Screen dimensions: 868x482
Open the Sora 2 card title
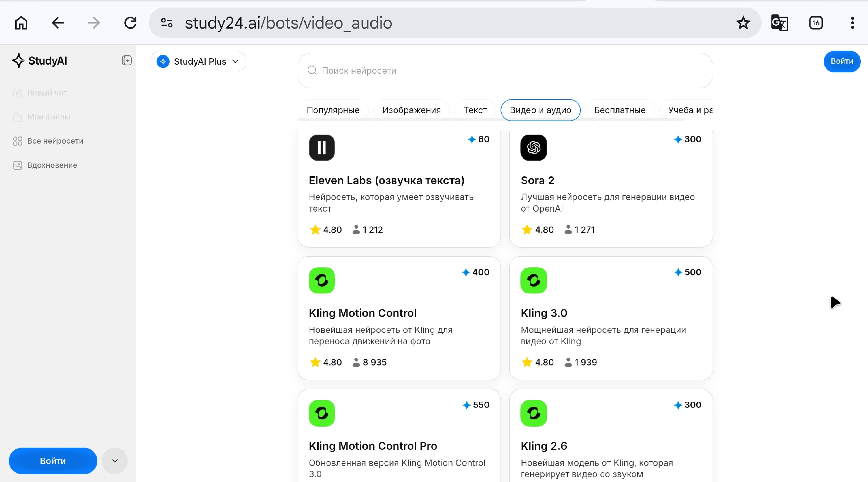[x=537, y=180]
